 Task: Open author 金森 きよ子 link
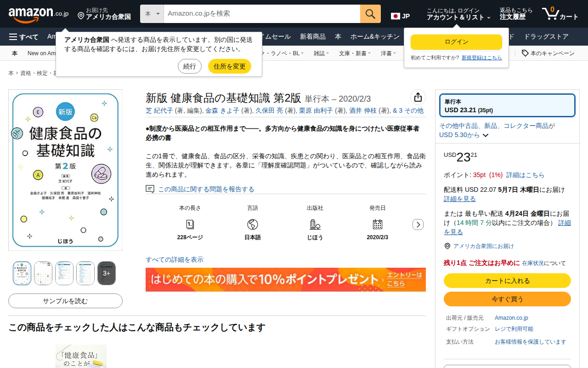(x=222, y=110)
